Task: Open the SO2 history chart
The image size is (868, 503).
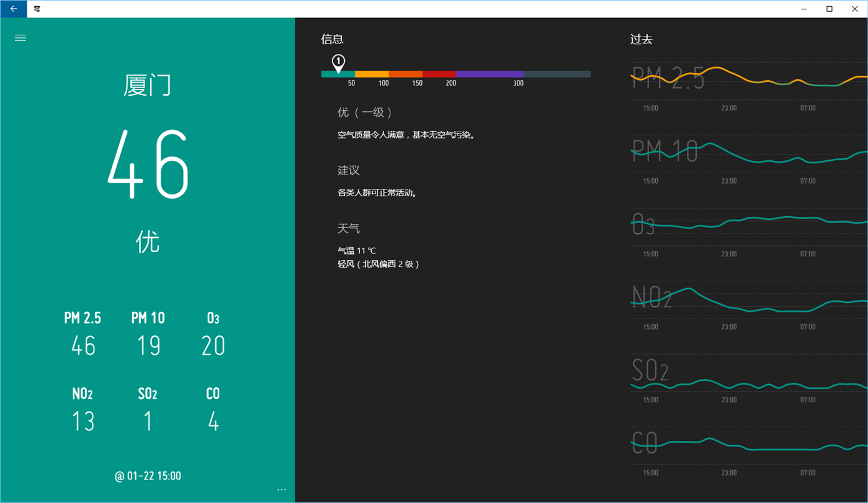Action: tap(749, 372)
